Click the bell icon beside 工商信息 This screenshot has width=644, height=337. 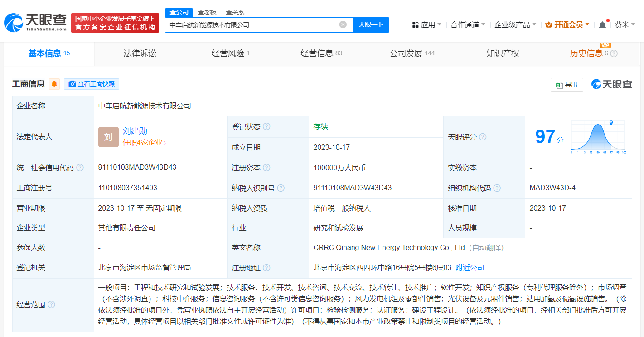coord(54,84)
